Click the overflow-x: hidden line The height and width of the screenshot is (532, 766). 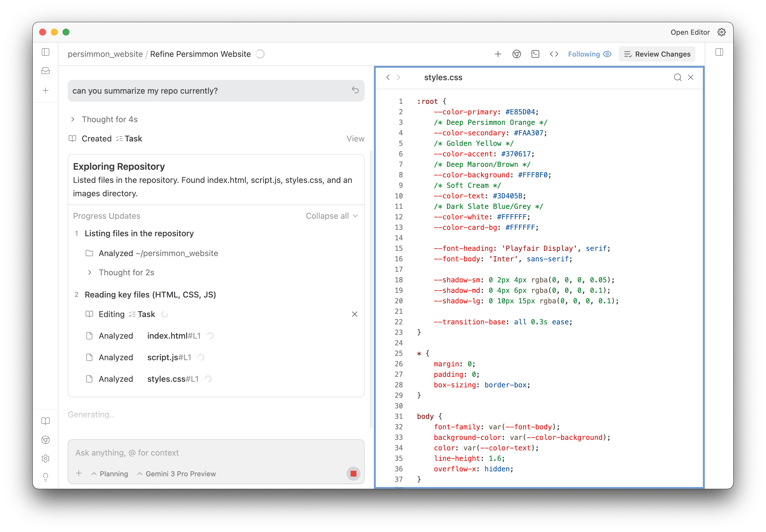474,469
